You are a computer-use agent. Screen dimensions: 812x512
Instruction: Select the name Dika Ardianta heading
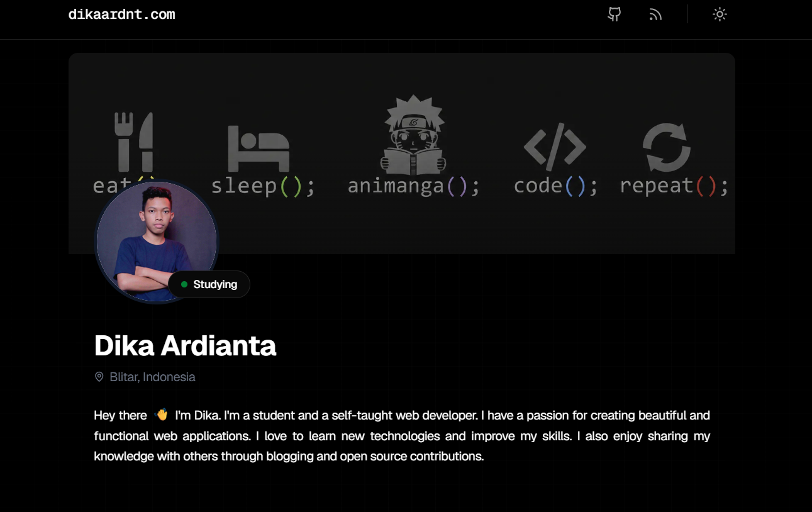point(185,345)
